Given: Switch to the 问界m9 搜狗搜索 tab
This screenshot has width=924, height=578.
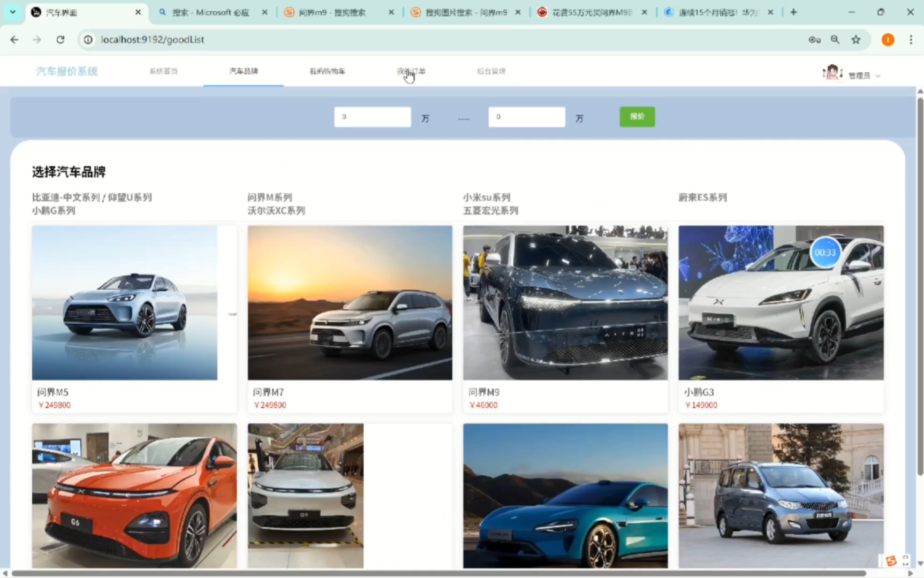Looking at the screenshot, I should click(x=338, y=12).
